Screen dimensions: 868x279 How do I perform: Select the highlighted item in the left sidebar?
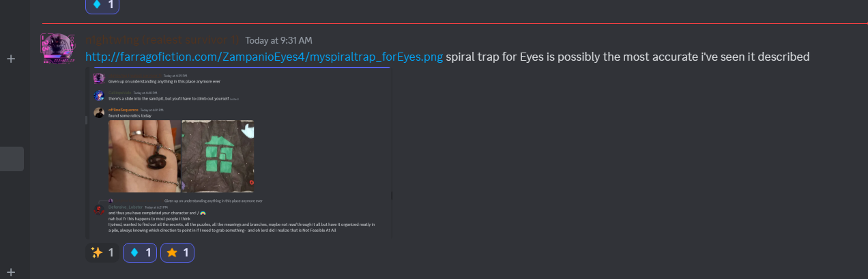pos(12,159)
